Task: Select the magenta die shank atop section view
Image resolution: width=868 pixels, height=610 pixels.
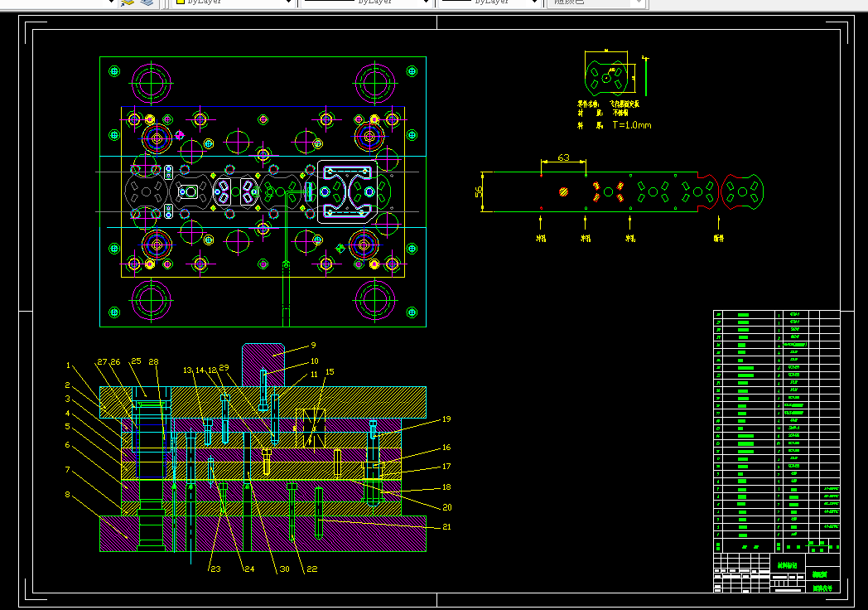Action: pos(263,366)
